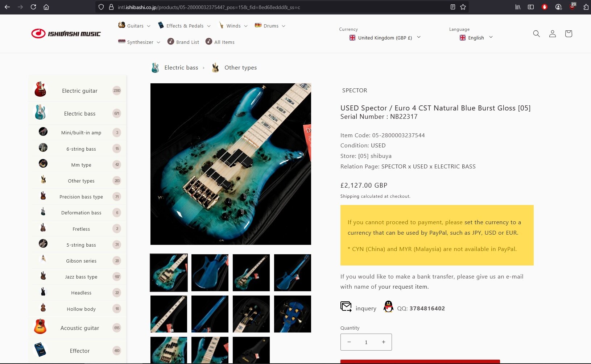The width and height of the screenshot is (591, 364).
Task: Click the inquery envelope icon
Action: click(346, 307)
